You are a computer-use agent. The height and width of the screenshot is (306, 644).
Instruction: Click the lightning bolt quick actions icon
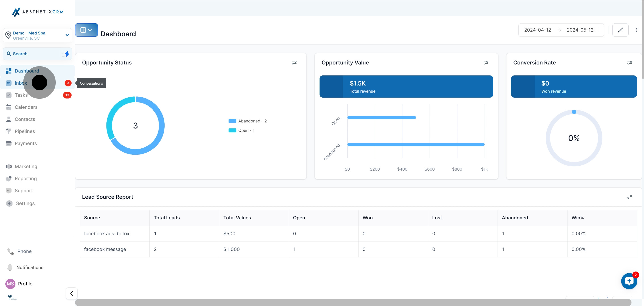point(67,53)
